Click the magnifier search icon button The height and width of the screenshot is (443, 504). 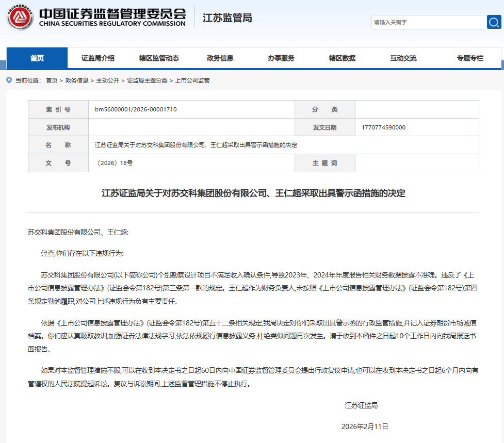pyautogui.click(x=494, y=22)
